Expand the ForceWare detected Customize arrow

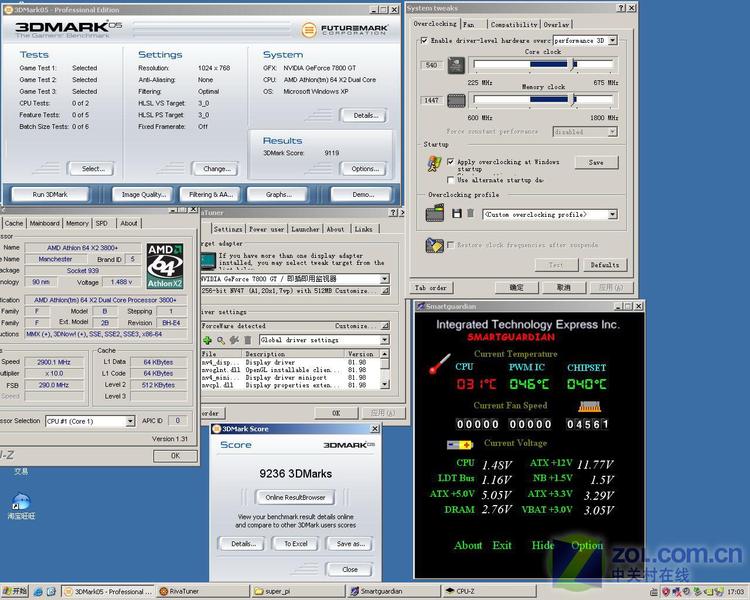(x=385, y=326)
